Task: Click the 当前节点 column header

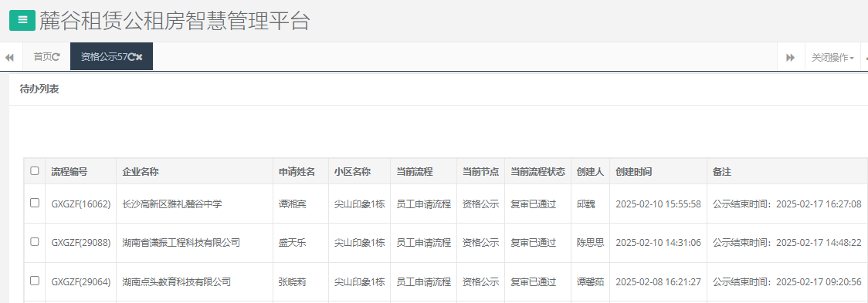Action: click(480, 171)
